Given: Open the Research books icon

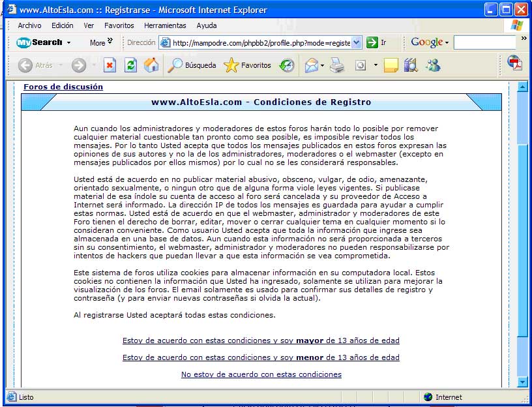Looking at the screenshot, I should [x=411, y=65].
